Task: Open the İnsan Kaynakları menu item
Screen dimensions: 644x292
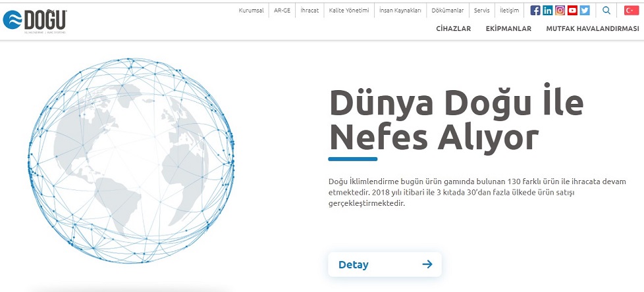Action: [400, 11]
